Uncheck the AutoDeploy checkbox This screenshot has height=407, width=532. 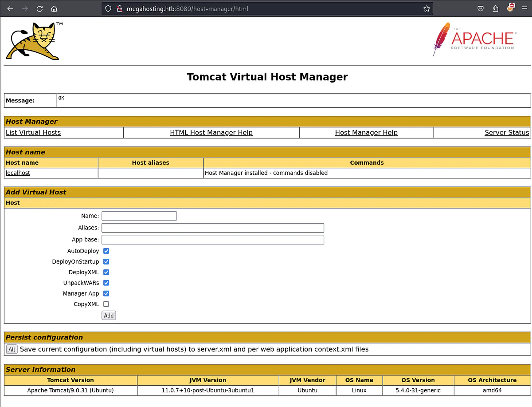pos(106,251)
